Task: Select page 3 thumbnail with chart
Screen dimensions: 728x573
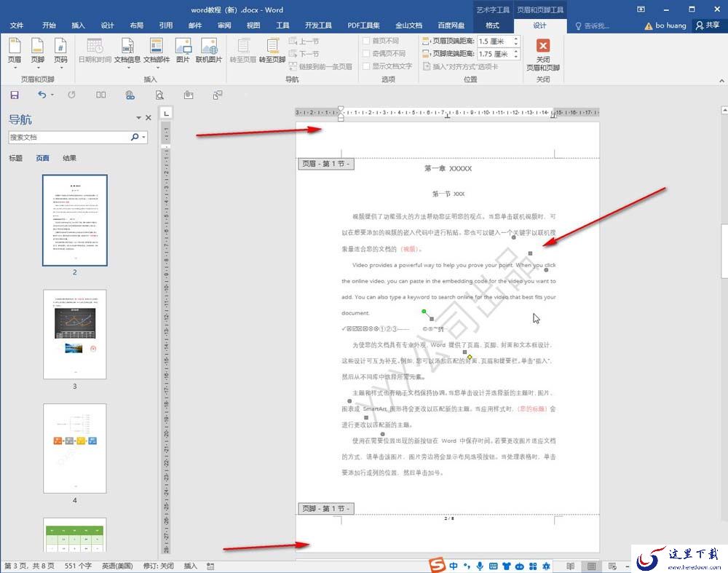Action: click(75, 334)
